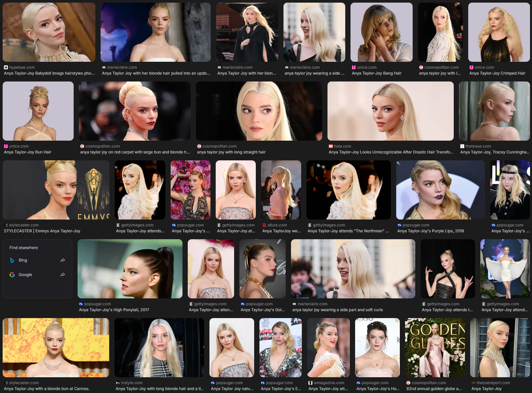
Task: Open the "Babydoll bnags hairstyles" caption link
Action: [49, 73]
